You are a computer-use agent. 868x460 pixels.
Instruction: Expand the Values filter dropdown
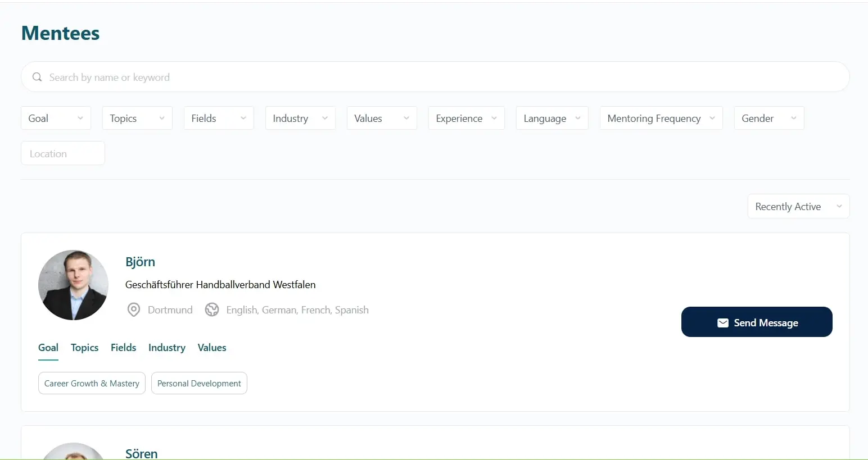382,118
